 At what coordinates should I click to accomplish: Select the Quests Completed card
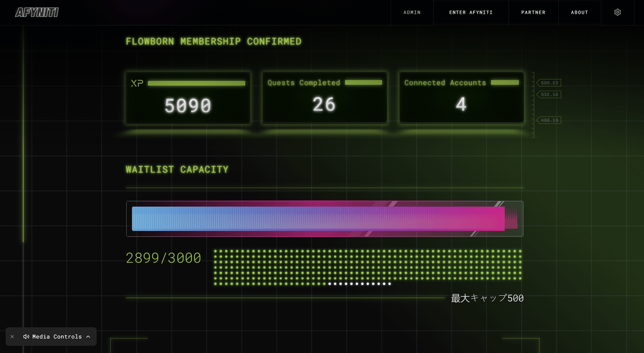pos(324,98)
